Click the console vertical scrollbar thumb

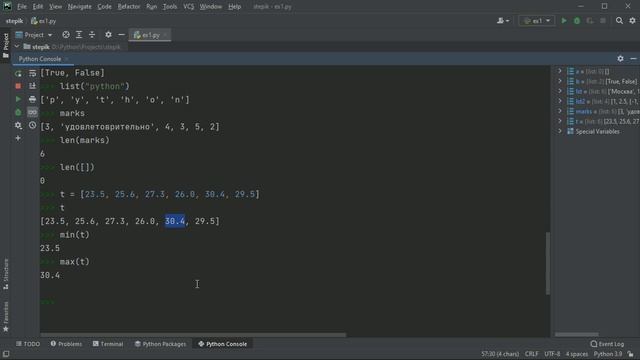pos(548,263)
